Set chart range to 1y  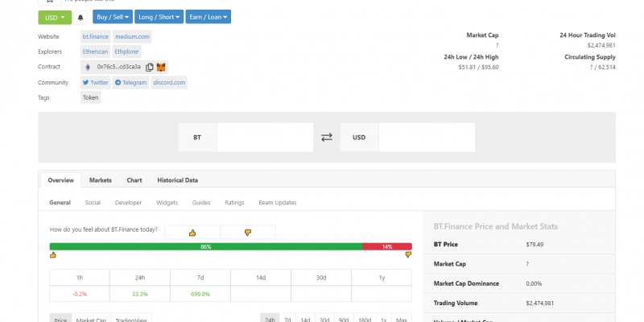click(384, 320)
